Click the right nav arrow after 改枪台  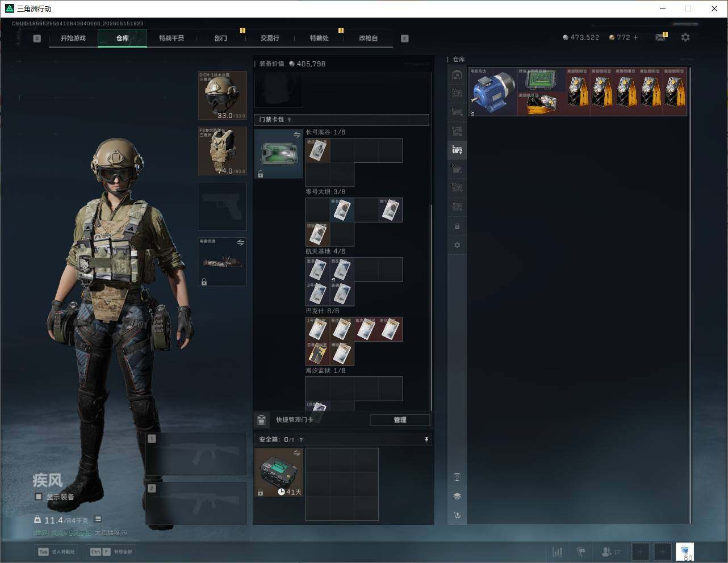(x=405, y=38)
